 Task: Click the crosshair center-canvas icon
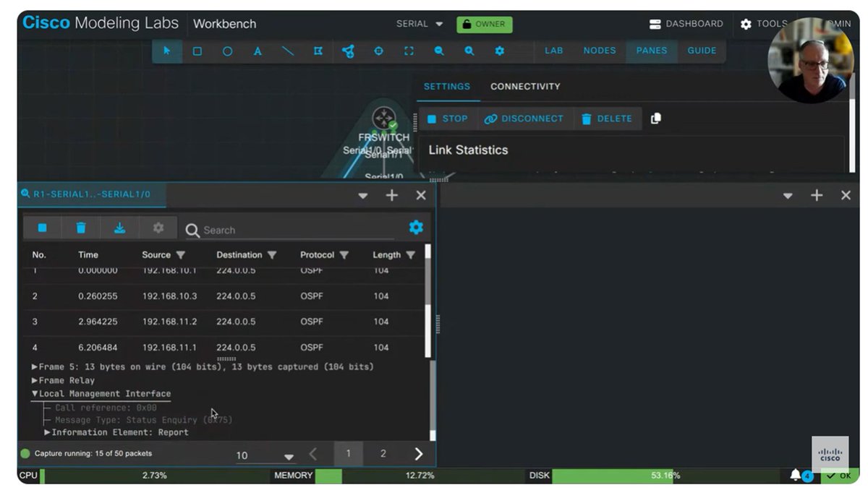(x=378, y=51)
